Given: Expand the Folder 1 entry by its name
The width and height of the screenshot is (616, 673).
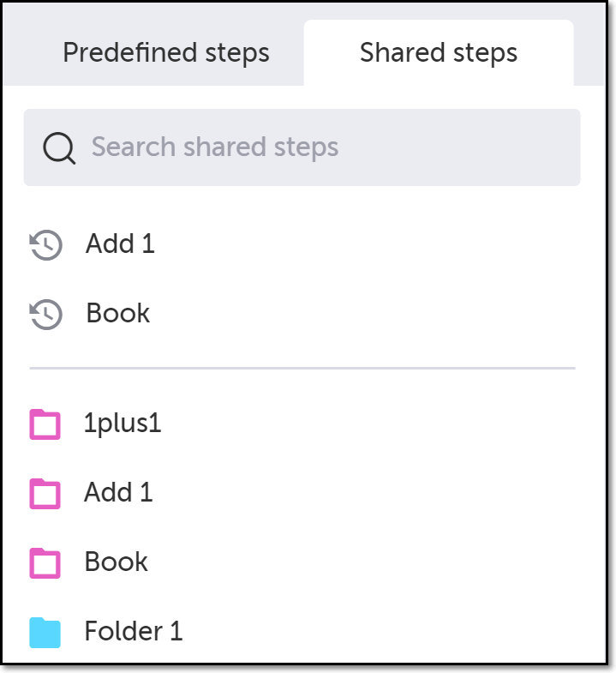Looking at the screenshot, I should coord(133,632).
